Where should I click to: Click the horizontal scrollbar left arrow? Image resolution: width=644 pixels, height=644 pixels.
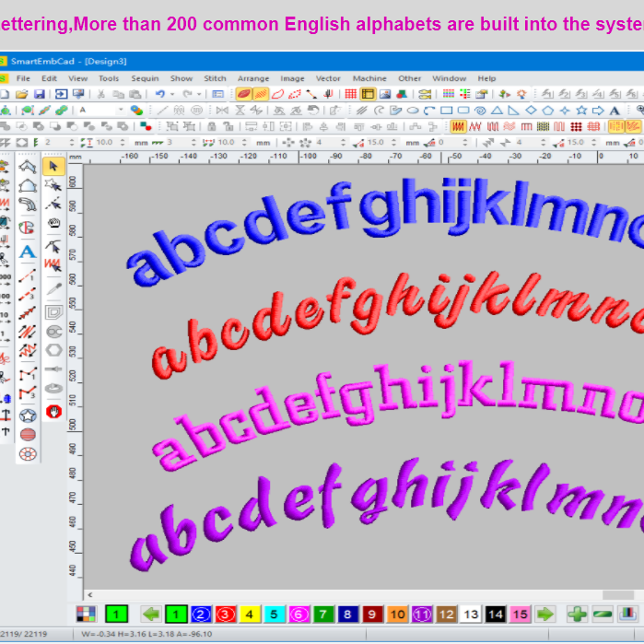pos(89,594)
